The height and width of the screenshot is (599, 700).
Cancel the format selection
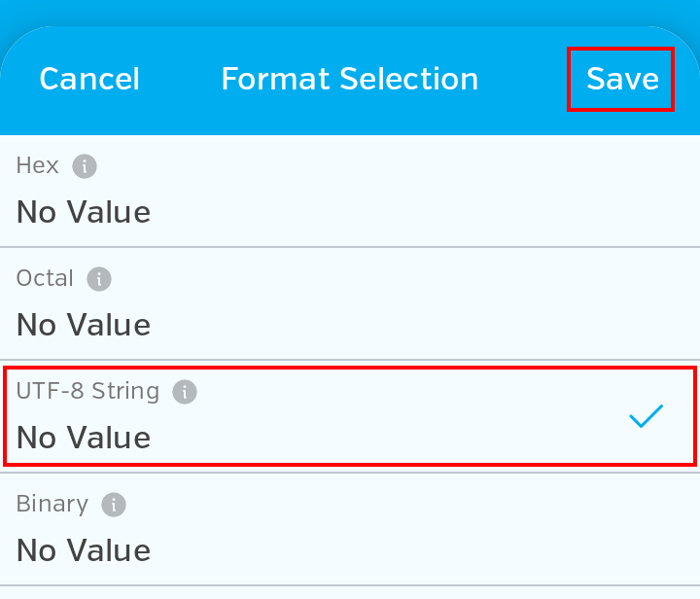[89, 79]
